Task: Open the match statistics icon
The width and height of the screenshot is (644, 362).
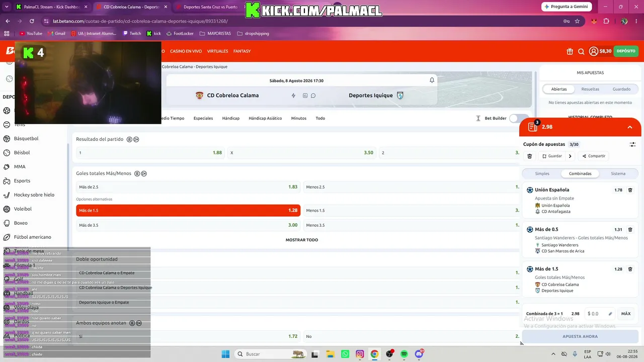Action: pos(305,96)
